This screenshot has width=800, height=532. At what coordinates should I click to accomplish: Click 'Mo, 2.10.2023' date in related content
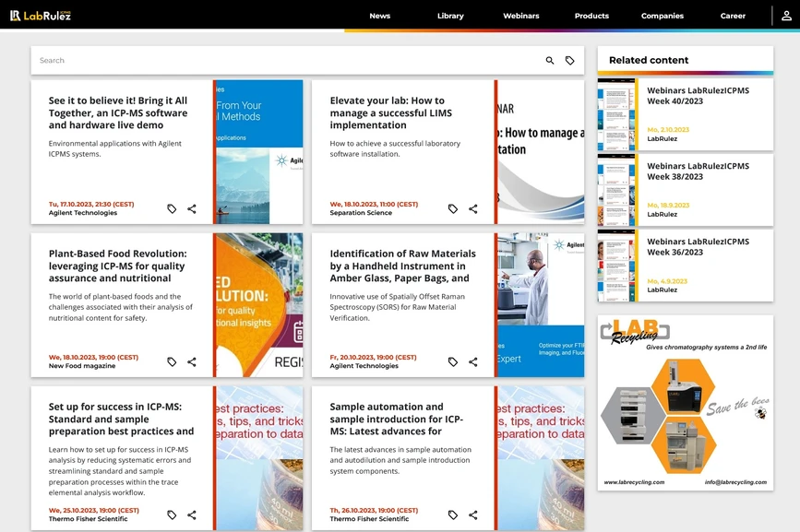668,130
